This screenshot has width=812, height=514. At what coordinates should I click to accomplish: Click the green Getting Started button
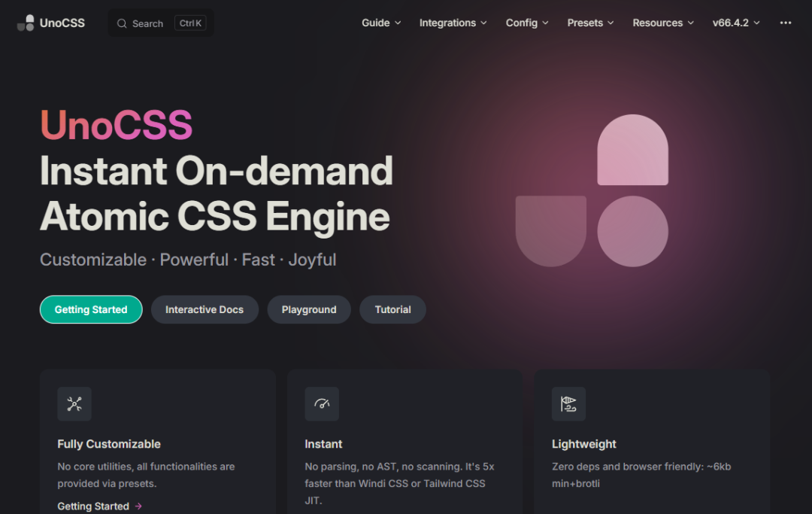[91, 309]
